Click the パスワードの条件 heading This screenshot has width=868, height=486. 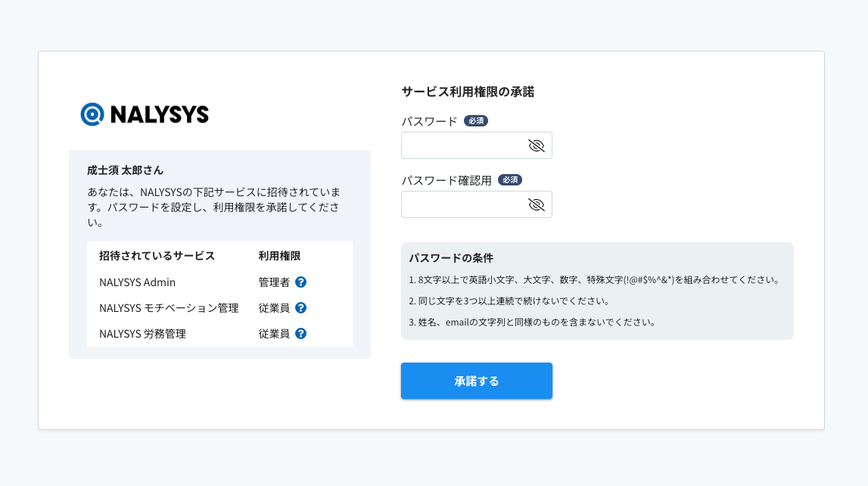[451, 258]
